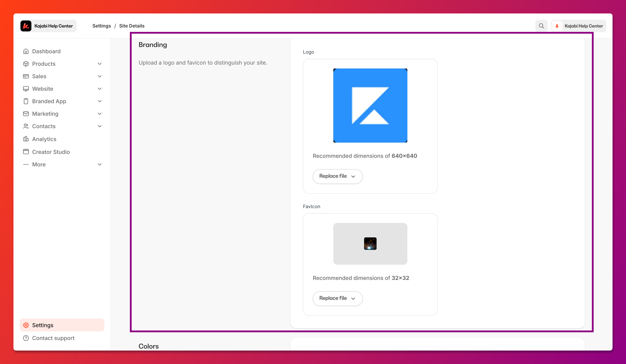Open the favicon Replace file dropdown
The height and width of the screenshot is (364, 626).
337,298
